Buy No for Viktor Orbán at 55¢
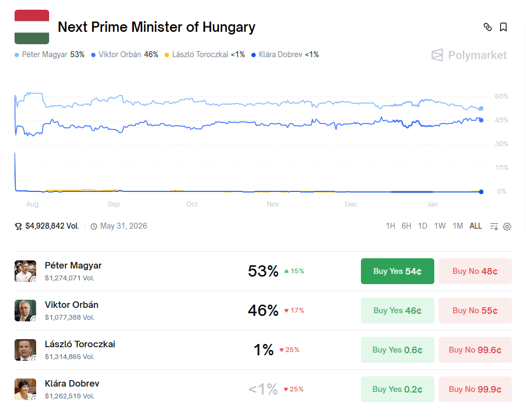 (475, 311)
